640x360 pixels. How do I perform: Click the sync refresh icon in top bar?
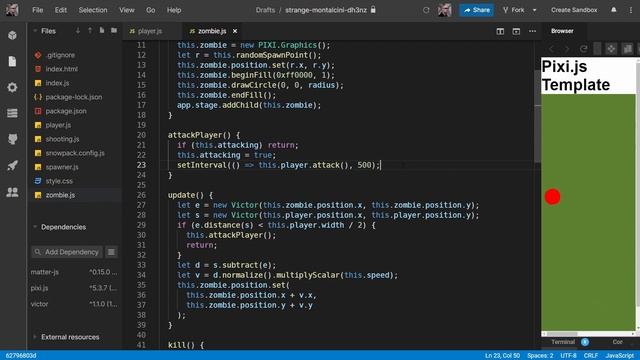point(426,10)
